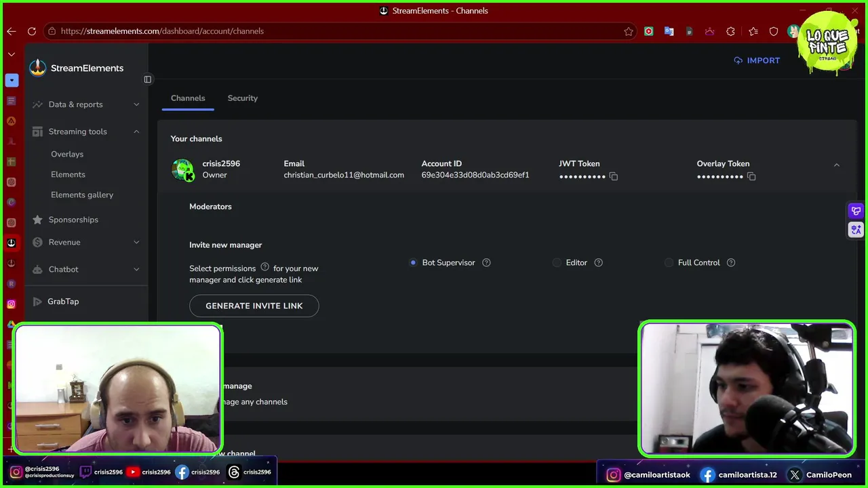Open the Google Translate extension
This screenshot has height=488, width=868.
click(x=669, y=31)
